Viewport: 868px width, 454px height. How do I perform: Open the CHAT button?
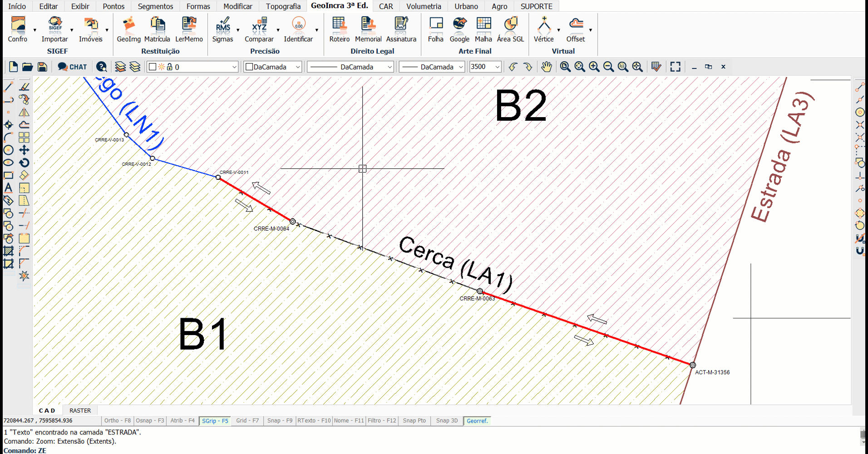tap(73, 67)
